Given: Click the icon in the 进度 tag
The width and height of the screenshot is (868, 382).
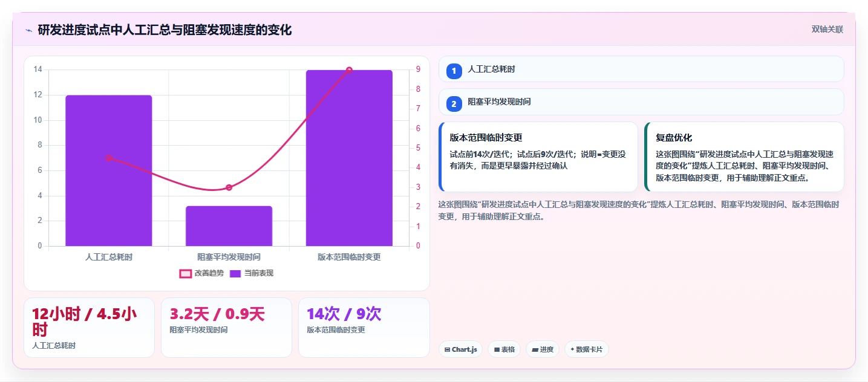Looking at the screenshot, I should (x=535, y=349).
